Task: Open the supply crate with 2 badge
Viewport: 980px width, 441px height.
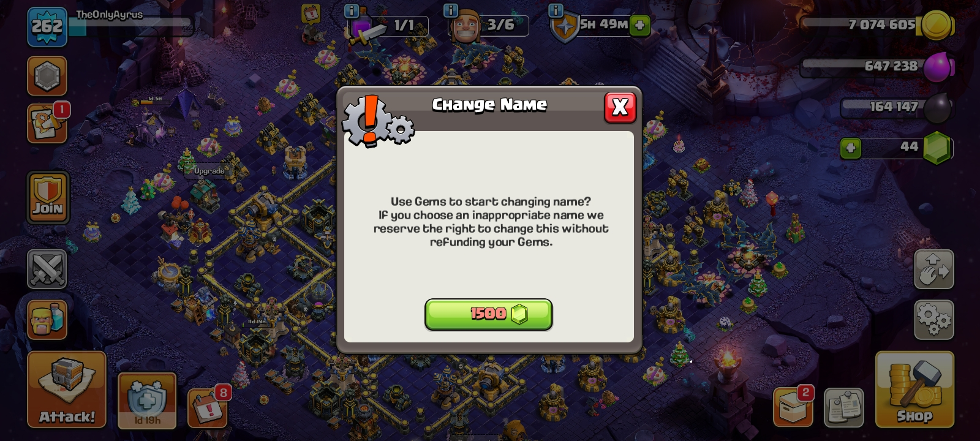Action: point(793,407)
